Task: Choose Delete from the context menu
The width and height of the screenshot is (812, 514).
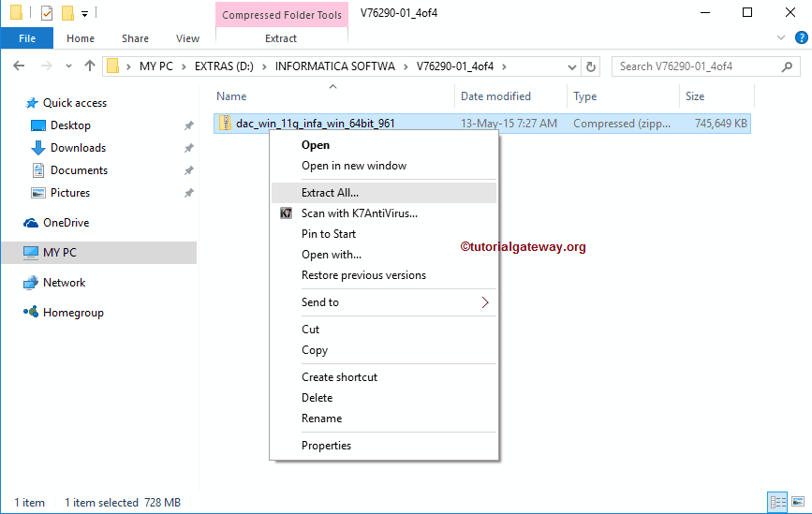Action: (383, 398)
